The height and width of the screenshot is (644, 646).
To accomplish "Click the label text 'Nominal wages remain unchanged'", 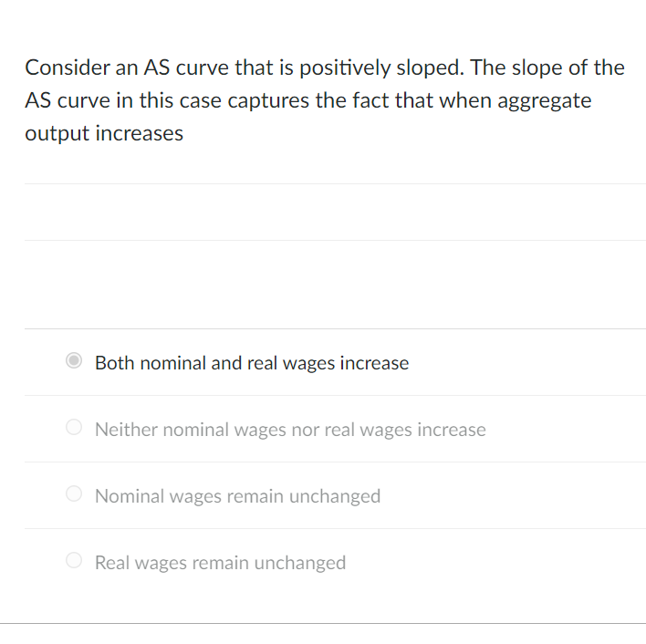I will point(238,496).
